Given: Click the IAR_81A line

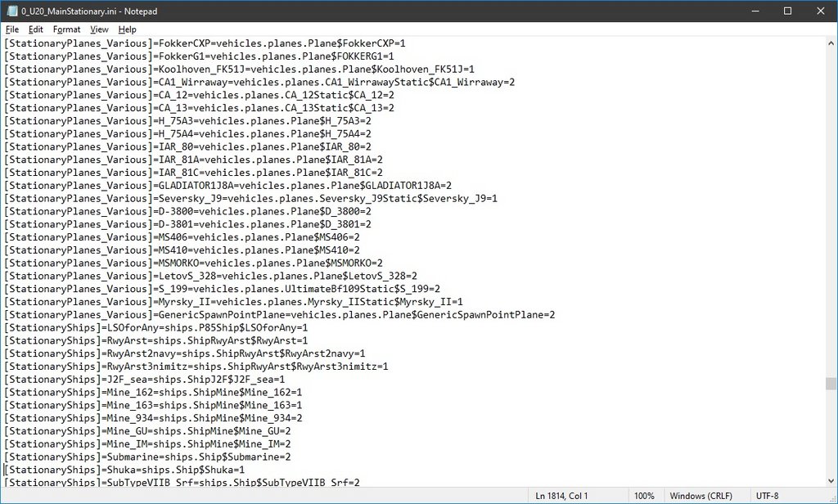Looking at the screenshot, I should click(194, 160).
